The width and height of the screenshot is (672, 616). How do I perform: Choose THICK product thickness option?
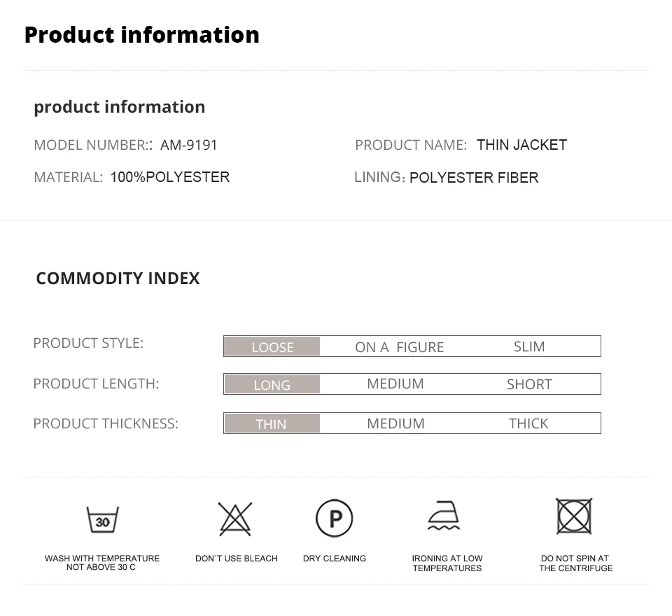coord(528,423)
